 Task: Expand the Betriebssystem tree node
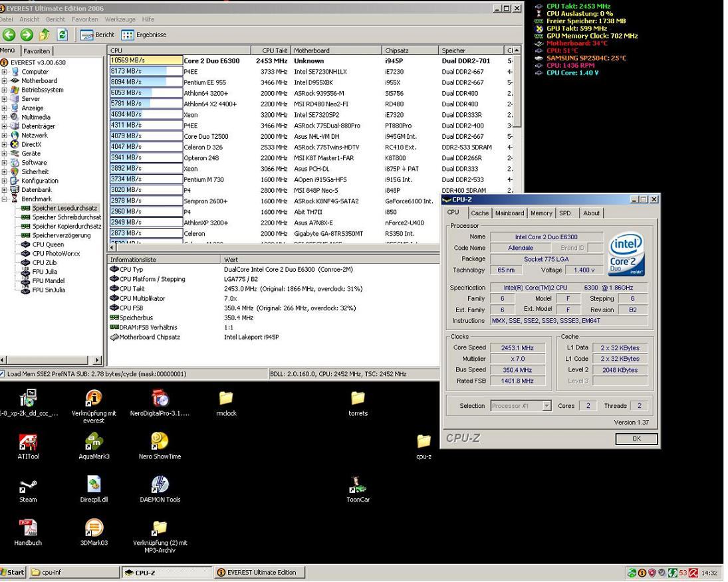coord(4,90)
